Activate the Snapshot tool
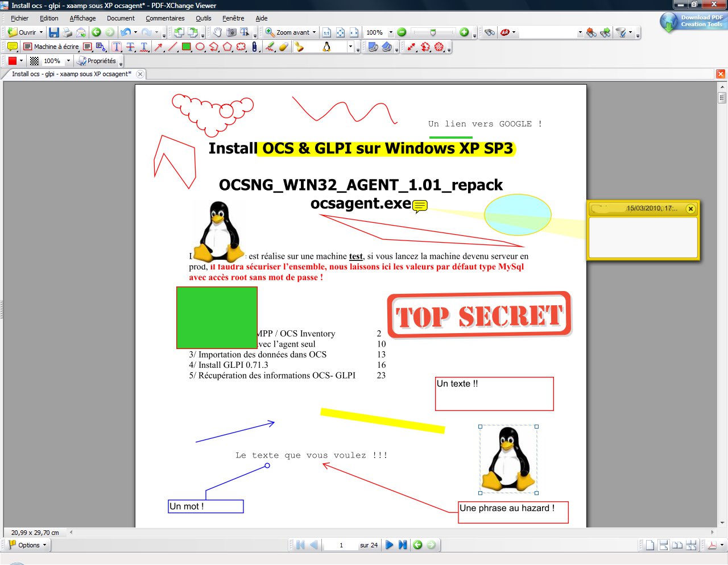 pyautogui.click(x=231, y=32)
